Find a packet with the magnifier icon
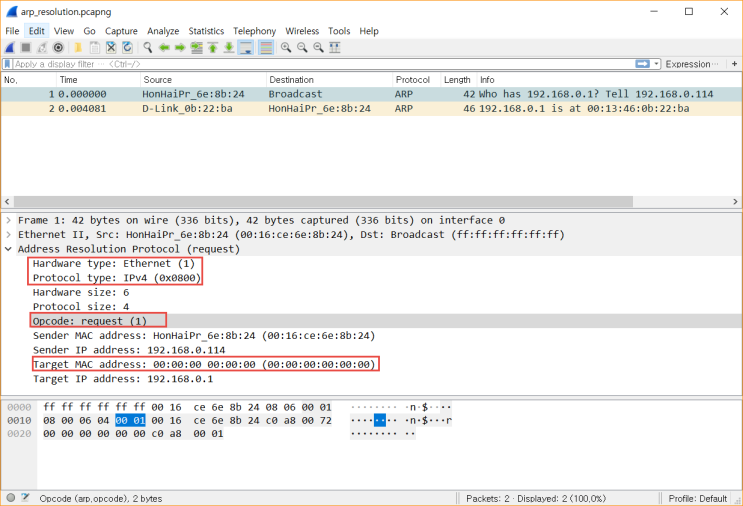 (148, 47)
